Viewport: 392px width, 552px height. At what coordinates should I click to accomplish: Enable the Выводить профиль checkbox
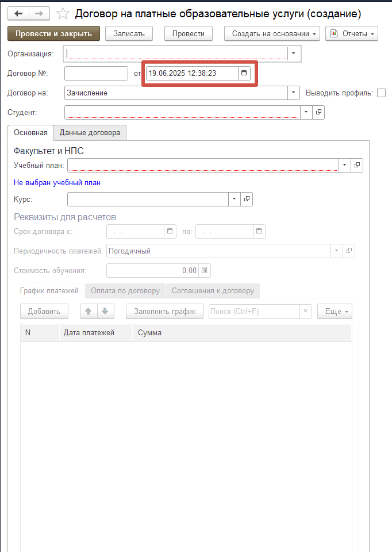pyautogui.click(x=381, y=93)
